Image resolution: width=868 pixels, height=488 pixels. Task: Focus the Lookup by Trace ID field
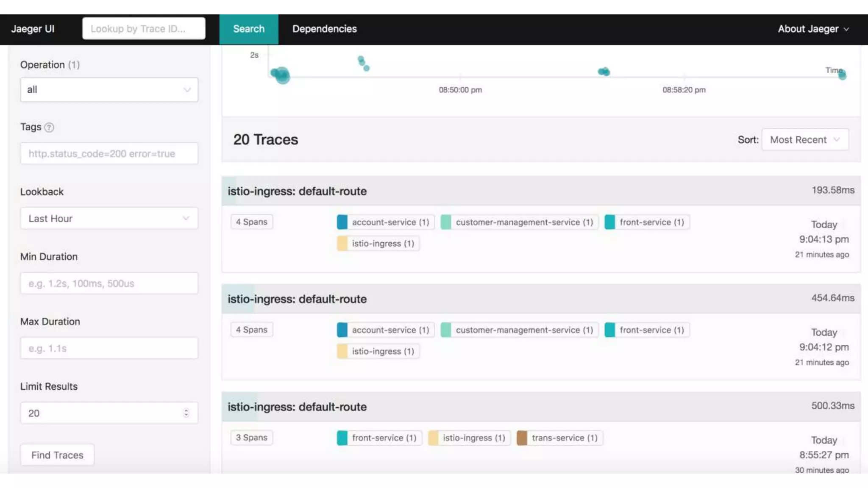144,29
